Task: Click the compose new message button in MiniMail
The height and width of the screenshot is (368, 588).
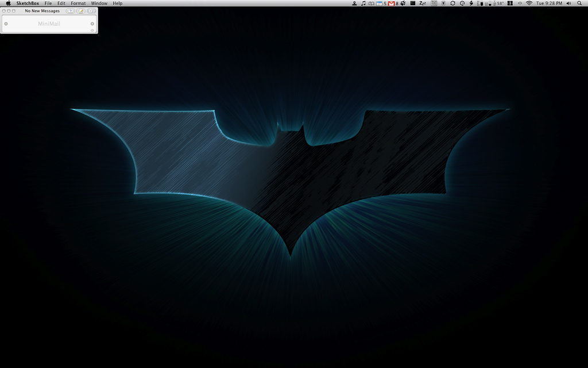Action: click(x=80, y=11)
